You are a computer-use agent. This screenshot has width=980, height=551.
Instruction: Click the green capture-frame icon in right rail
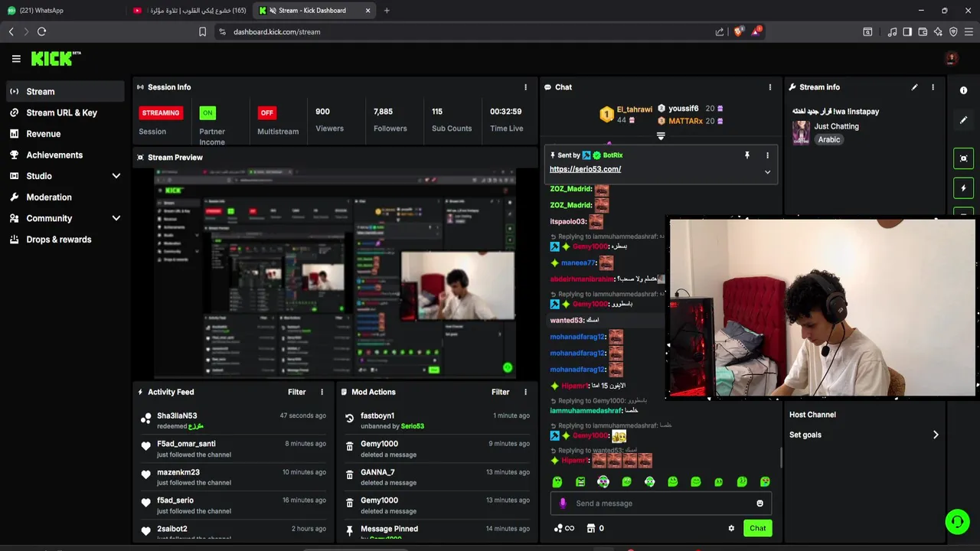tap(963, 158)
